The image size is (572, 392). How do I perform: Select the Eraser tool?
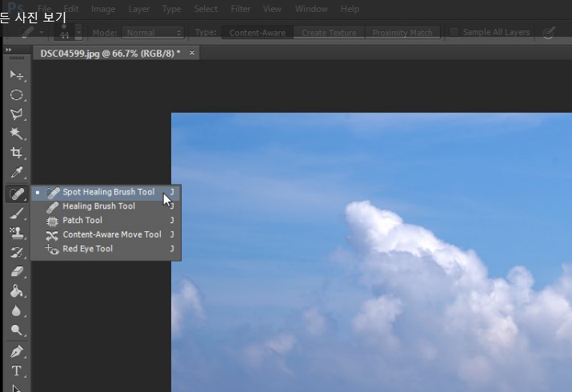click(x=17, y=271)
